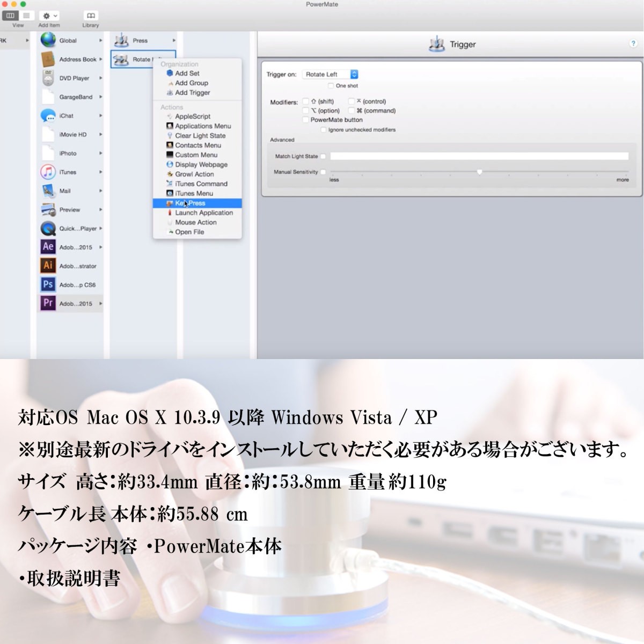Open the Trigger on Rotate Left dropdown
644x644 pixels.
tap(330, 75)
